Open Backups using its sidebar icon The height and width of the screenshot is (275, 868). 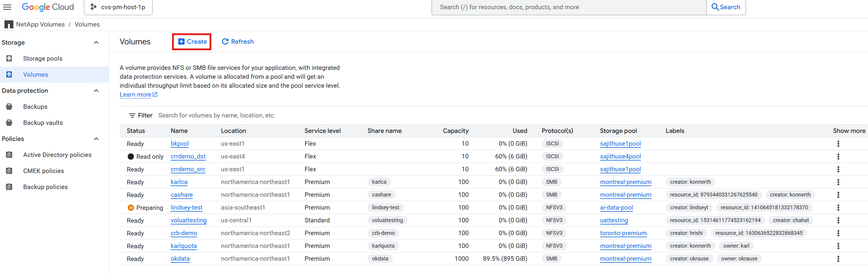pyautogui.click(x=9, y=106)
